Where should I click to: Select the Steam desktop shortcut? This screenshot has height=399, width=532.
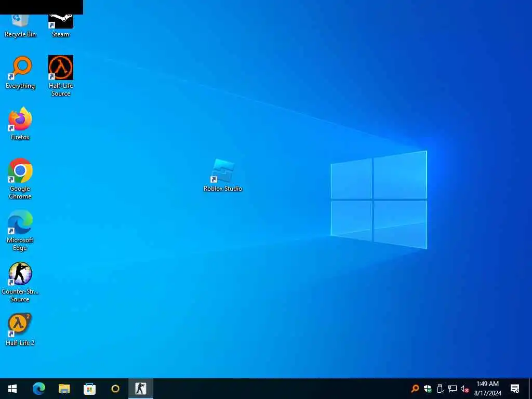click(x=60, y=26)
